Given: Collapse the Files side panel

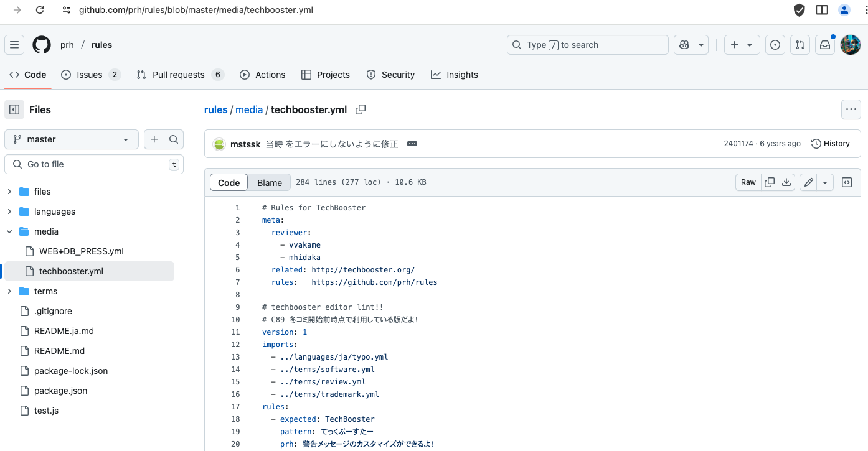Looking at the screenshot, I should (x=14, y=109).
